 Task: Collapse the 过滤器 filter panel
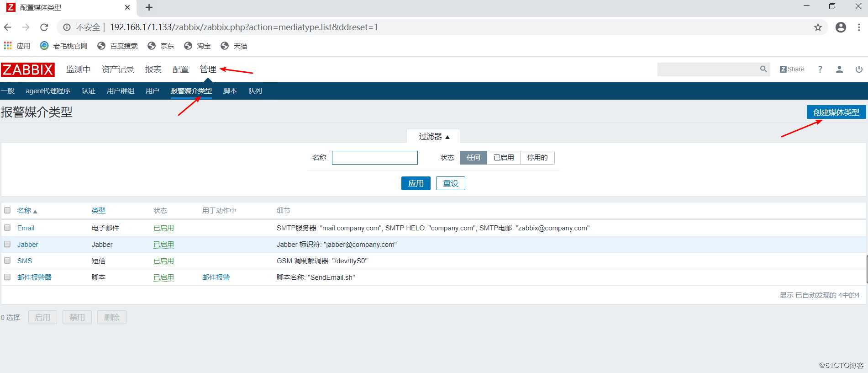433,136
